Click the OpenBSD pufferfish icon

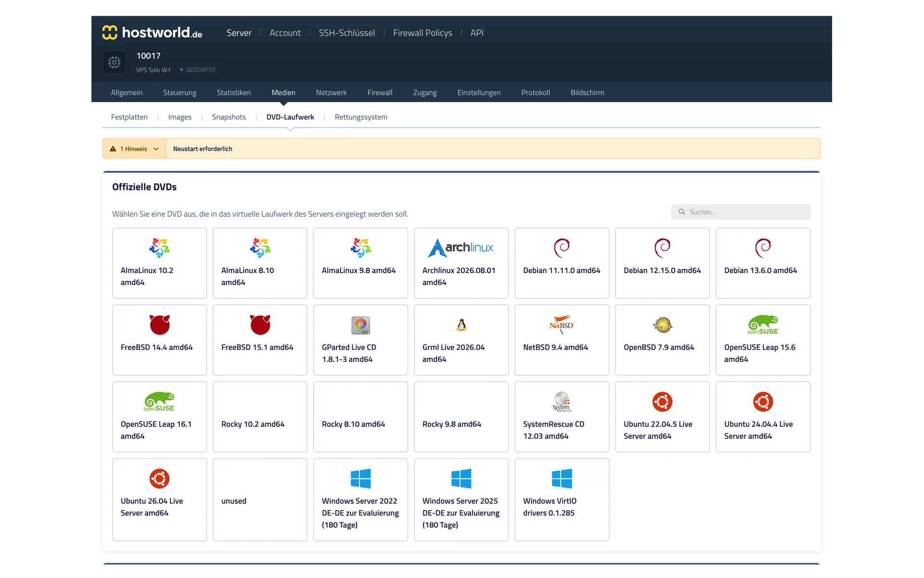[x=662, y=325]
